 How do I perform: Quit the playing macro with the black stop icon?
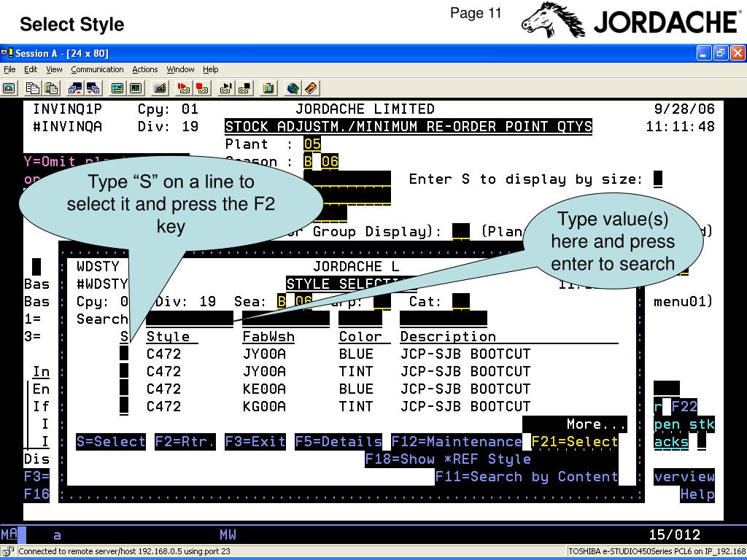point(245,88)
